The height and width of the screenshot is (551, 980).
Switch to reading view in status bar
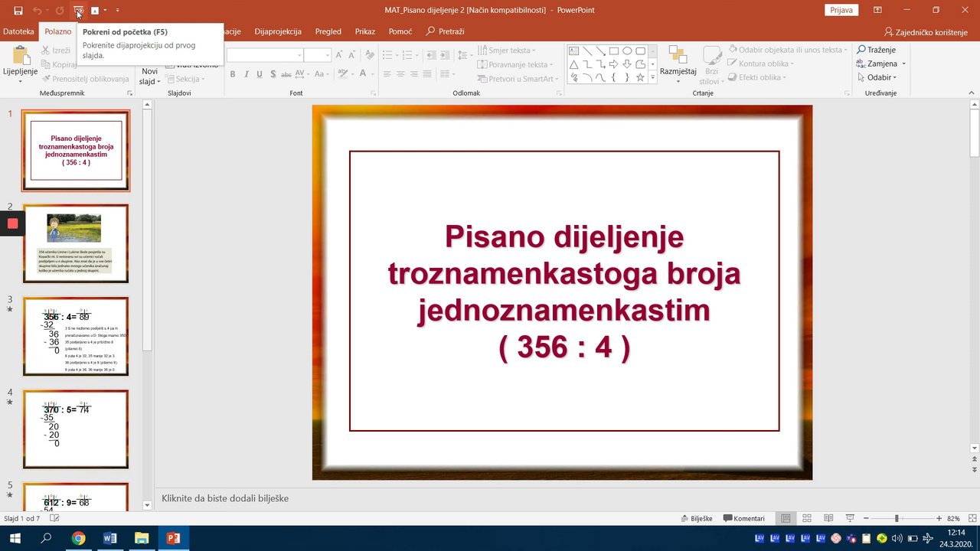click(828, 518)
